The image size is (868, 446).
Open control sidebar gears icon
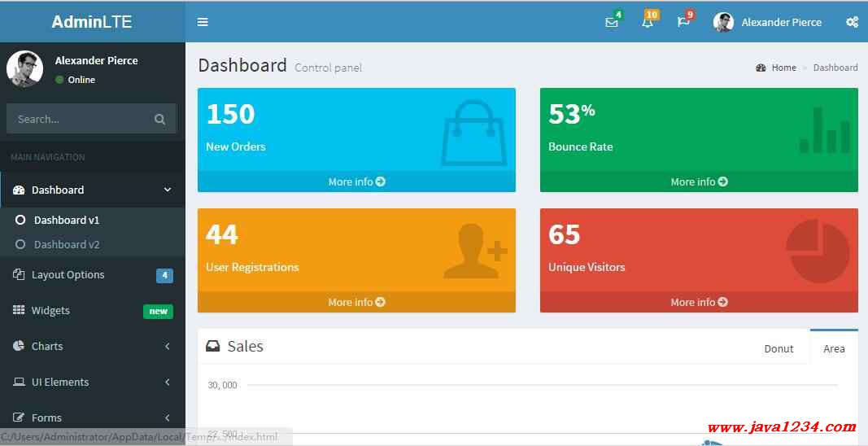(852, 22)
